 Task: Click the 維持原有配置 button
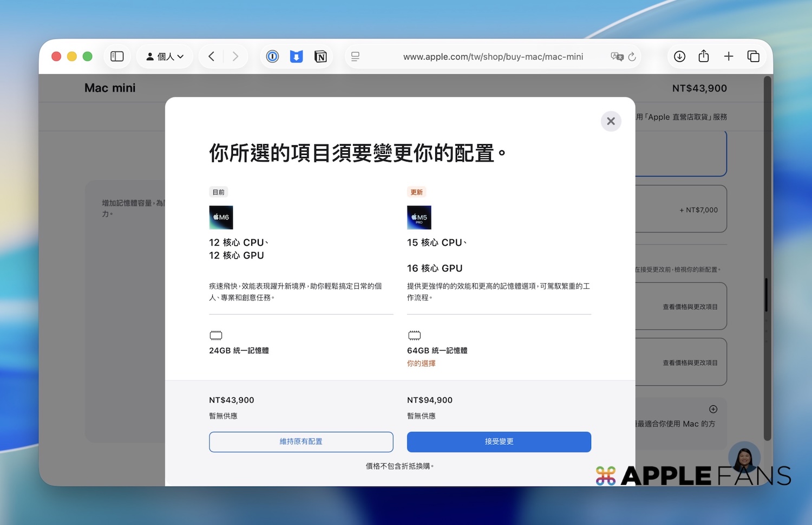pyautogui.click(x=301, y=442)
